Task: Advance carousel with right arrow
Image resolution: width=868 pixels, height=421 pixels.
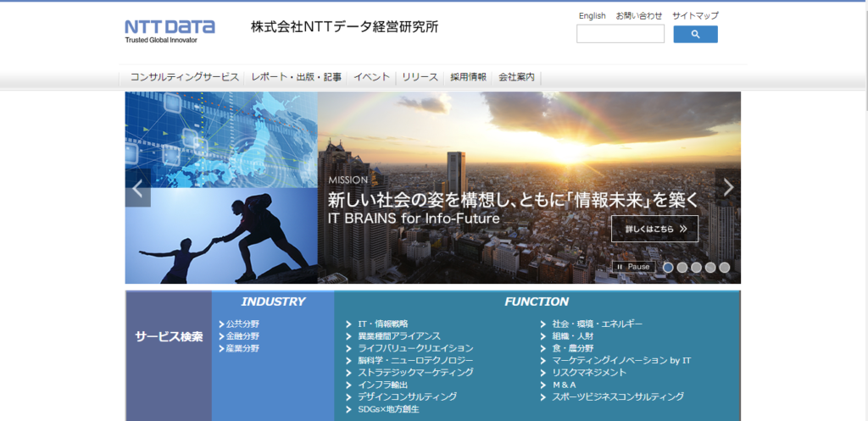Action: click(728, 187)
